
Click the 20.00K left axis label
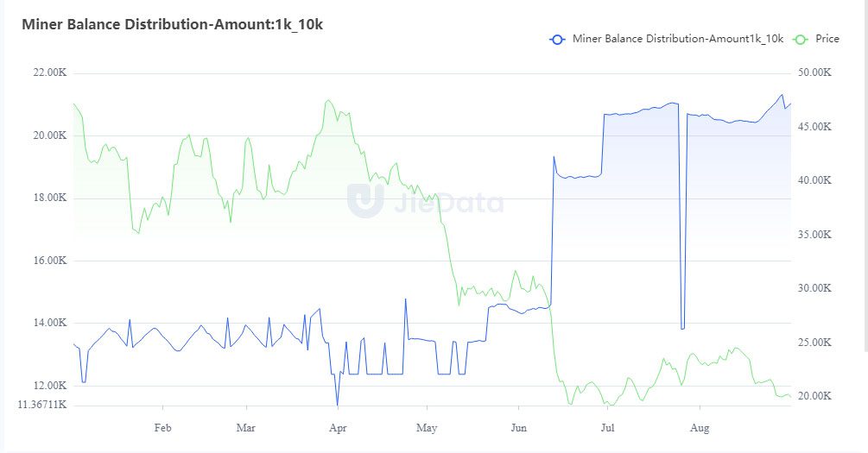(x=50, y=135)
